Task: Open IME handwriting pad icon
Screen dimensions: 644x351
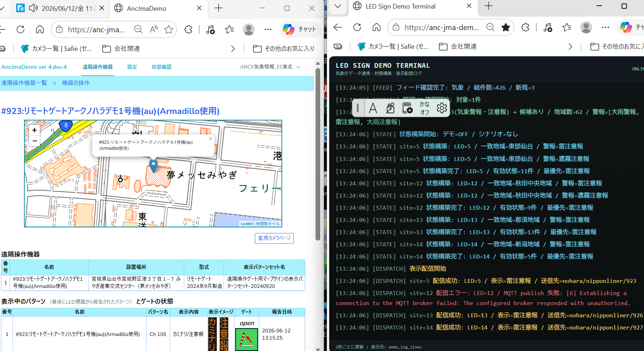Action: tap(390, 108)
